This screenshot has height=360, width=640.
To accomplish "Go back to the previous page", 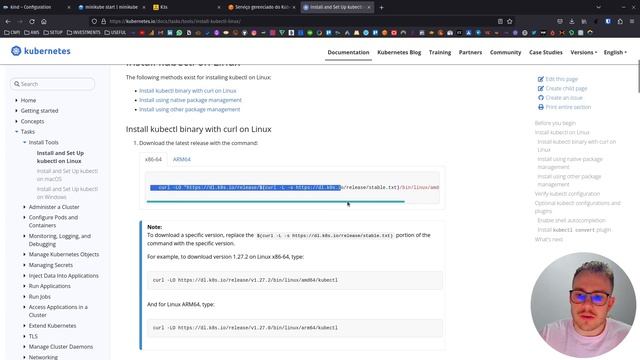I will [8, 21].
